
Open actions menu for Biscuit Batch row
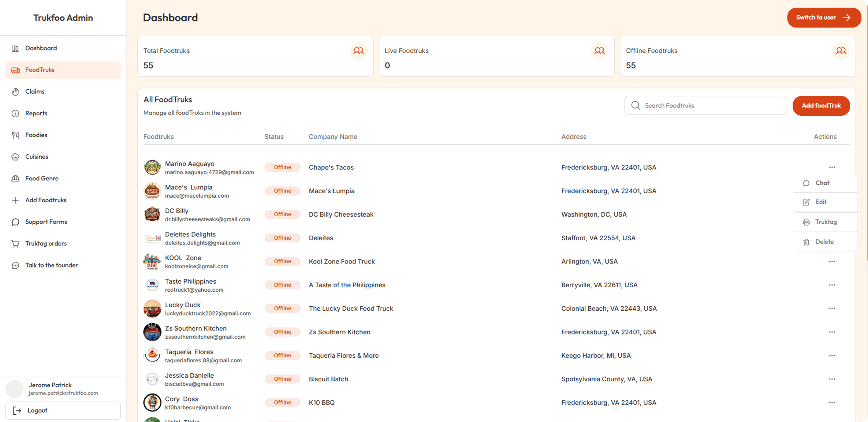832,379
